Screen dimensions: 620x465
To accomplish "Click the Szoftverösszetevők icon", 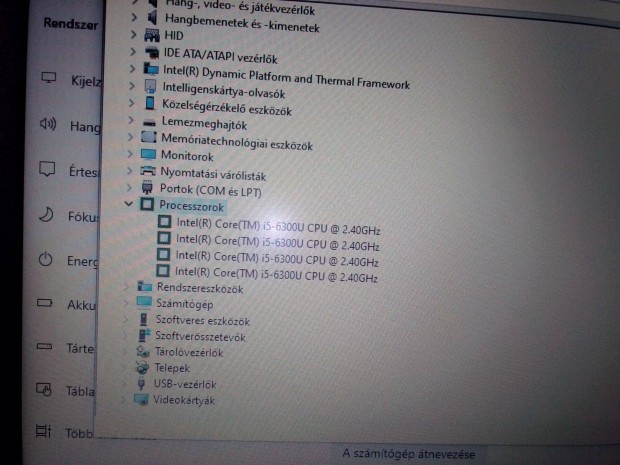I will point(144,335).
